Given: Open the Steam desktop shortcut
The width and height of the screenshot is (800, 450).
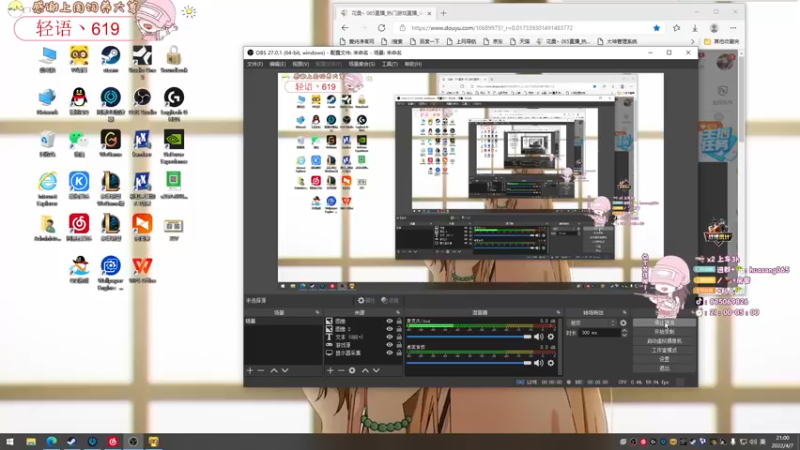Looking at the screenshot, I should (x=110, y=59).
